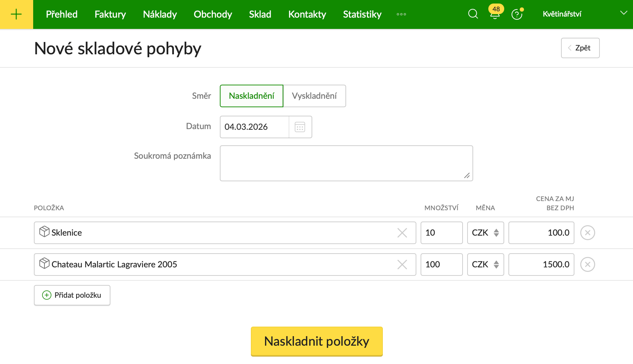633x364 pixels.
Task: Select Naskladnění direction
Action: pos(252,96)
